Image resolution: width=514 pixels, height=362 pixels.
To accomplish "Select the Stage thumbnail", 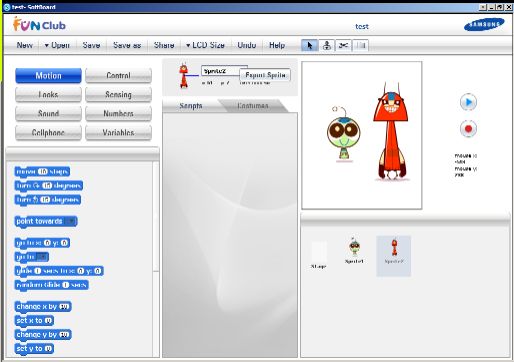I will click(319, 255).
